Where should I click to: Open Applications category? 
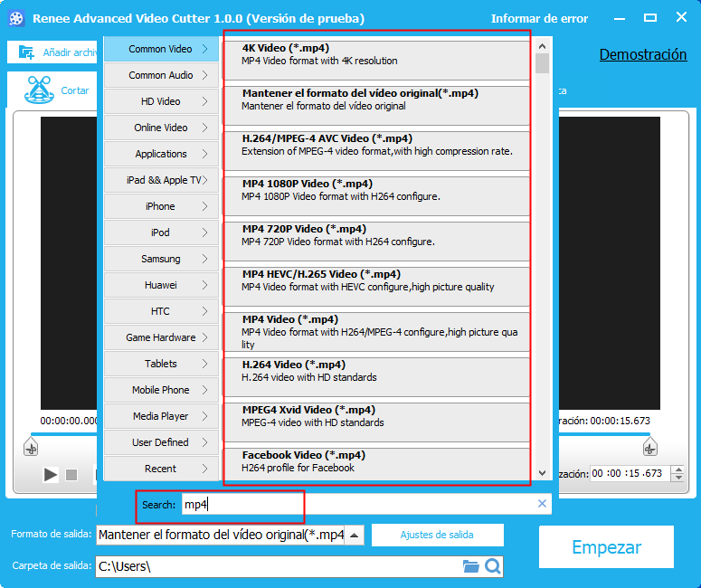tap(161, 154)
